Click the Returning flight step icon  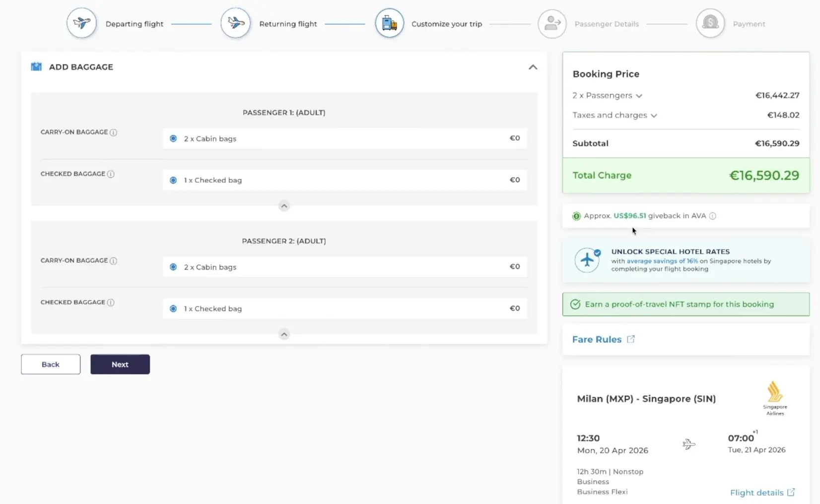point(235,23)
